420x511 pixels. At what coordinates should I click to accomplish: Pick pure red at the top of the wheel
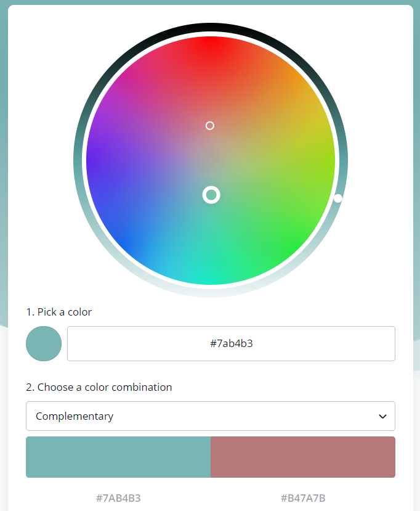point(211,43)
